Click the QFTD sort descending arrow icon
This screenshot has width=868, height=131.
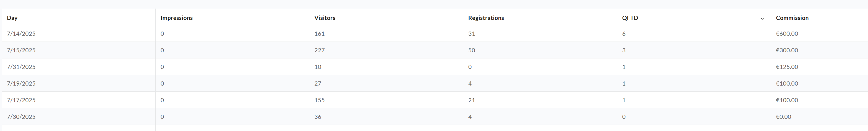pyautogui.click(x=762, y=19)
